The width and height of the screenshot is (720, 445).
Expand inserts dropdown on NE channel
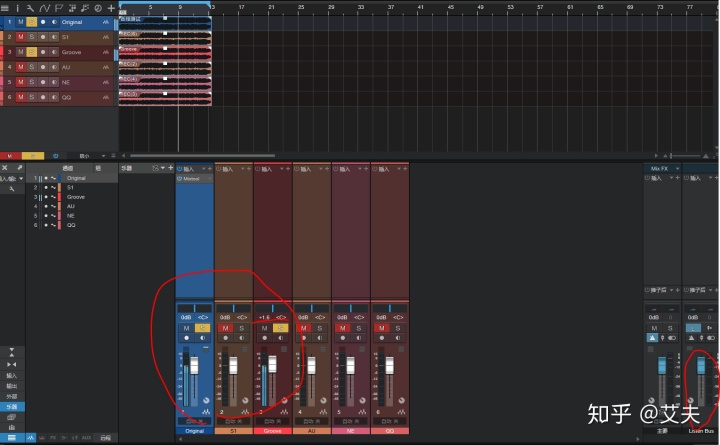360,169
